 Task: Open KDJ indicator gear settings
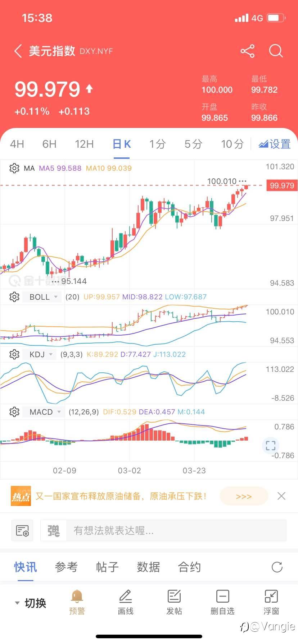(x=14, y=354)
